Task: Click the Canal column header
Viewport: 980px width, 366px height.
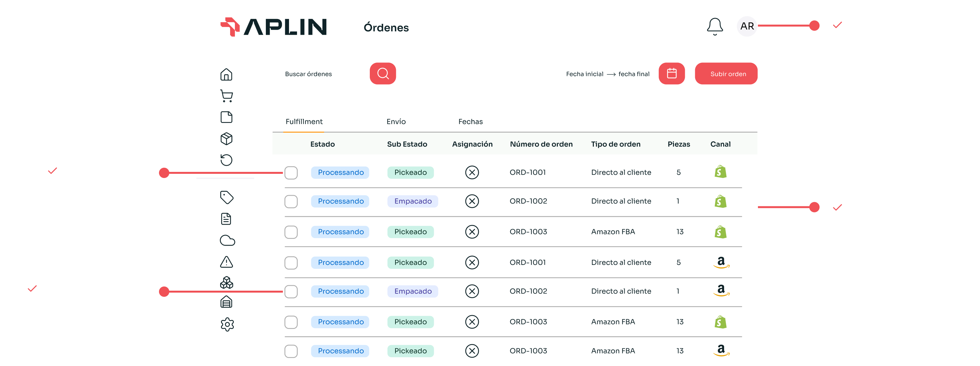Action: [x=720, y=144]
